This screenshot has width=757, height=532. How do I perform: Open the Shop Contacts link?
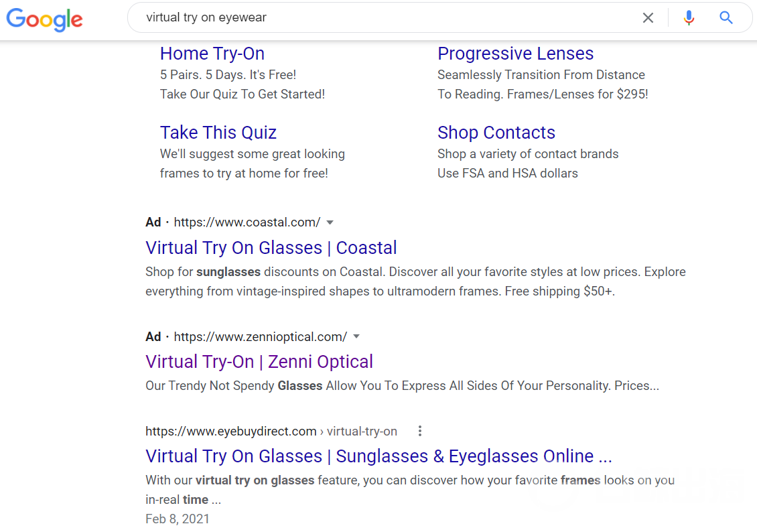point(496,133)
